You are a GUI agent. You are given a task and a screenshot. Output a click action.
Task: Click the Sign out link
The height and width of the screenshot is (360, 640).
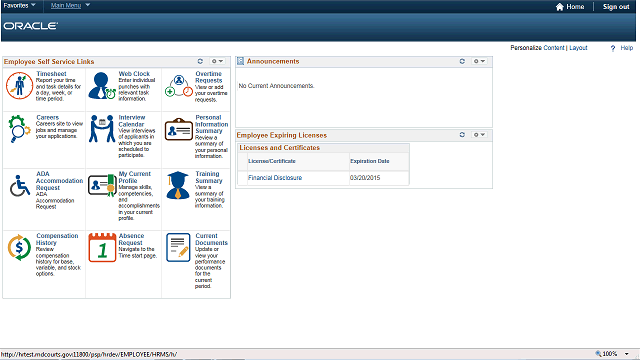pos(616,7)
